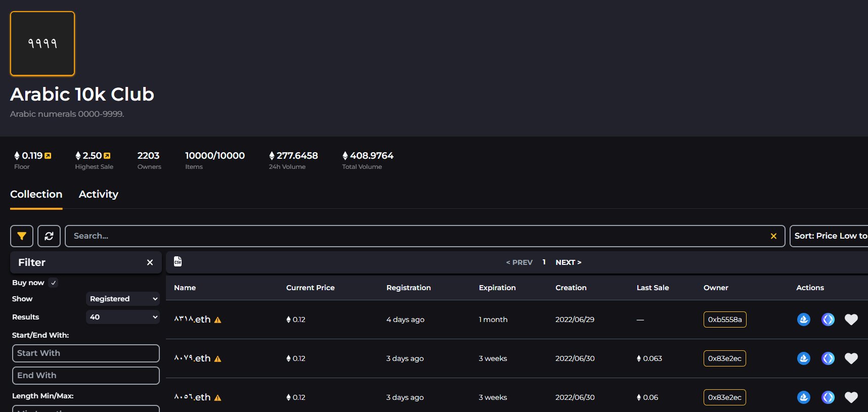This screenshot has height=412, width=868.
Task: Go to previous page with PREV
Action: point(519,262)
